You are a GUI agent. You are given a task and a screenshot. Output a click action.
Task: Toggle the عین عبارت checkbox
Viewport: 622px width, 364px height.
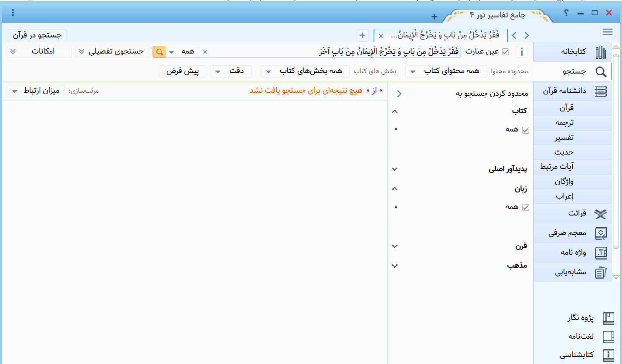pos(506,52)
